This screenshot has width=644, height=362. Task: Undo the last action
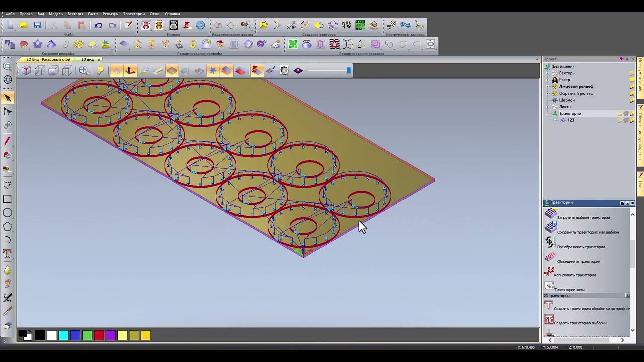pyautogui.click(x=98, y=25)
